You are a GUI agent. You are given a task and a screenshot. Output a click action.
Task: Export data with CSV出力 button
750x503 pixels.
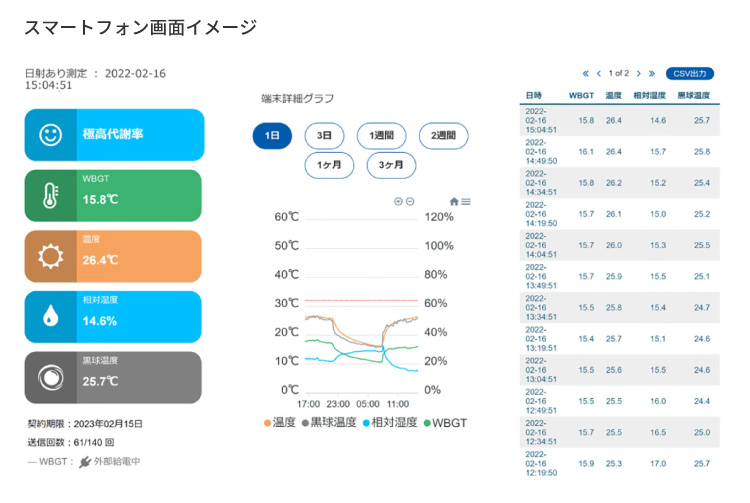[x=690, y=74]
